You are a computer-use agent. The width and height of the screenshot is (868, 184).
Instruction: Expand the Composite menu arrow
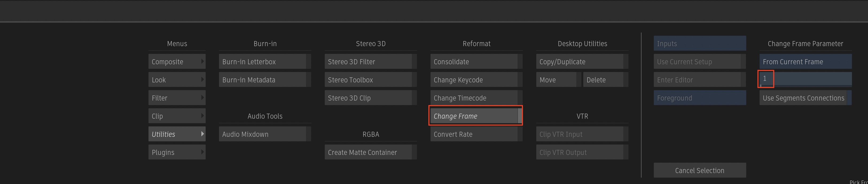pos(202,61)
